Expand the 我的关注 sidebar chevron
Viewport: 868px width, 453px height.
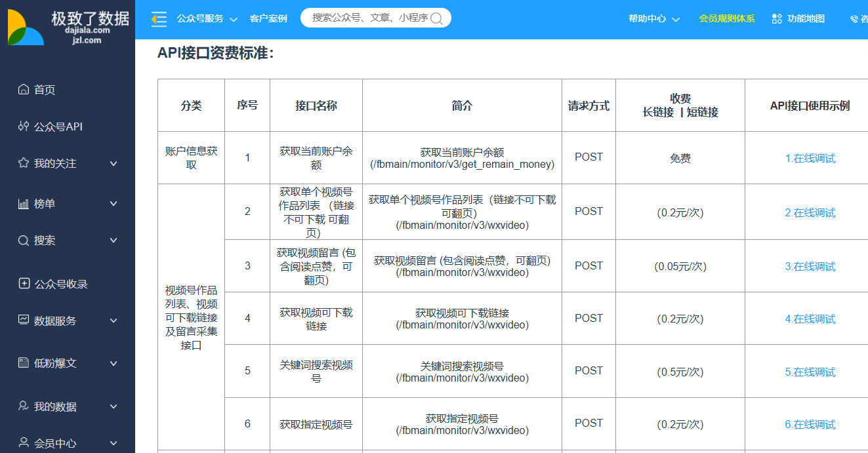[x=114, y=164]
